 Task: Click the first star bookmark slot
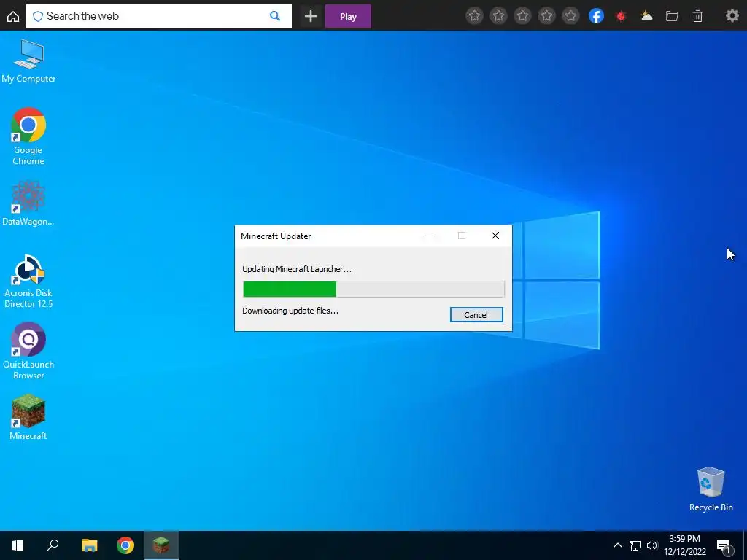(474, 16)
